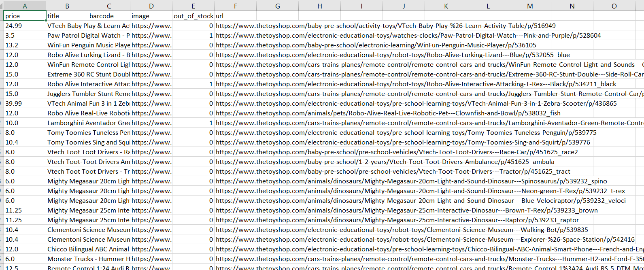Click out_of_stock value for Robo Alive T-Rex row
This screenshot has width=644, height=270.
tap(193, 84)
